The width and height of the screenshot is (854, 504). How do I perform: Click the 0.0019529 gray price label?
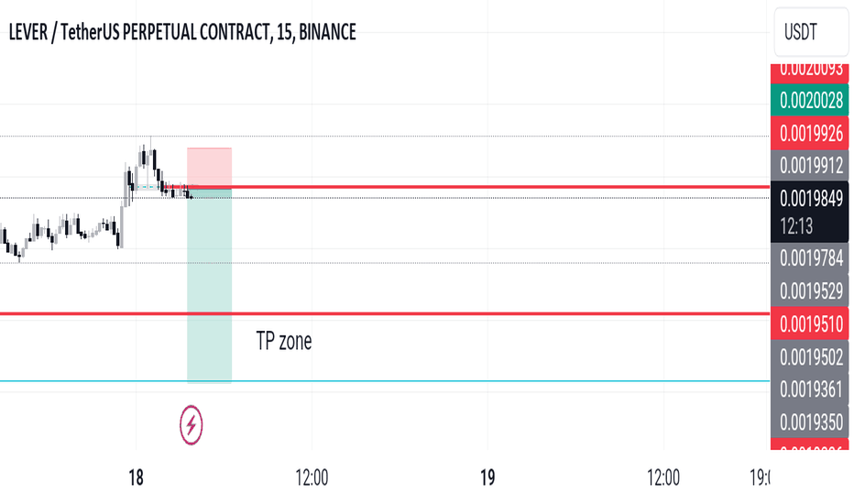809,291
